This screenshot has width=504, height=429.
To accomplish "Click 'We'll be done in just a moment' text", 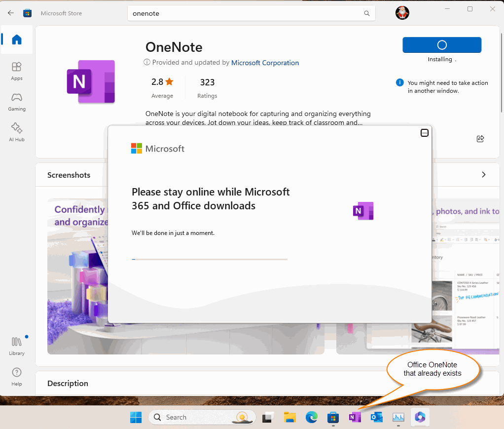I will pos(173,233).
